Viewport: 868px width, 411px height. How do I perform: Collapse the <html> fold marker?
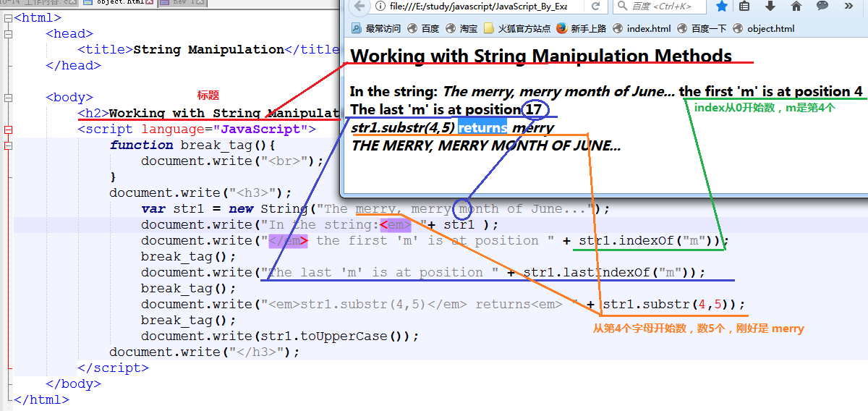[8, 18]
